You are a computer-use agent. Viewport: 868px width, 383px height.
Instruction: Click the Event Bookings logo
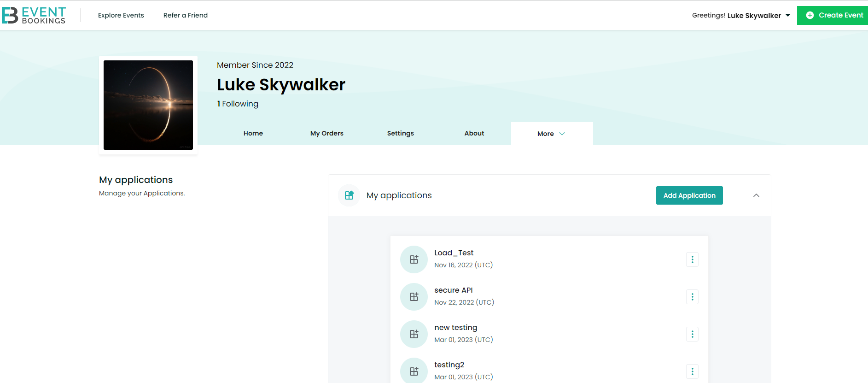[x=34, y=15]
